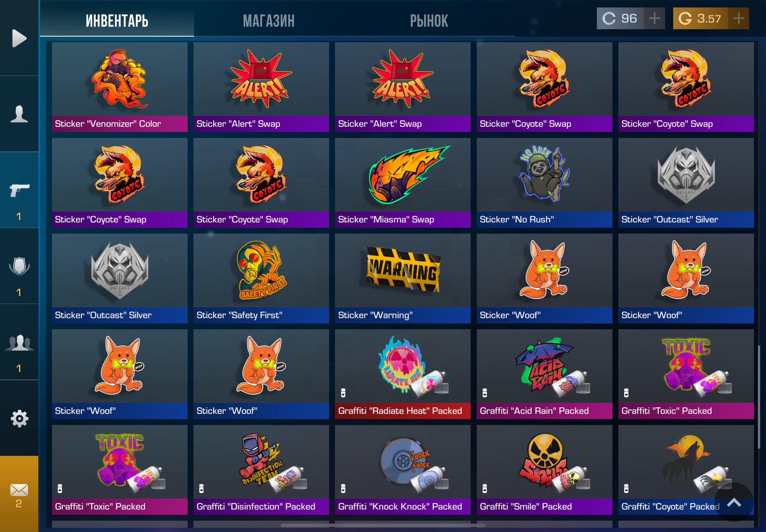Select Graffiti "Radiate Heat" Packed item

402,374
